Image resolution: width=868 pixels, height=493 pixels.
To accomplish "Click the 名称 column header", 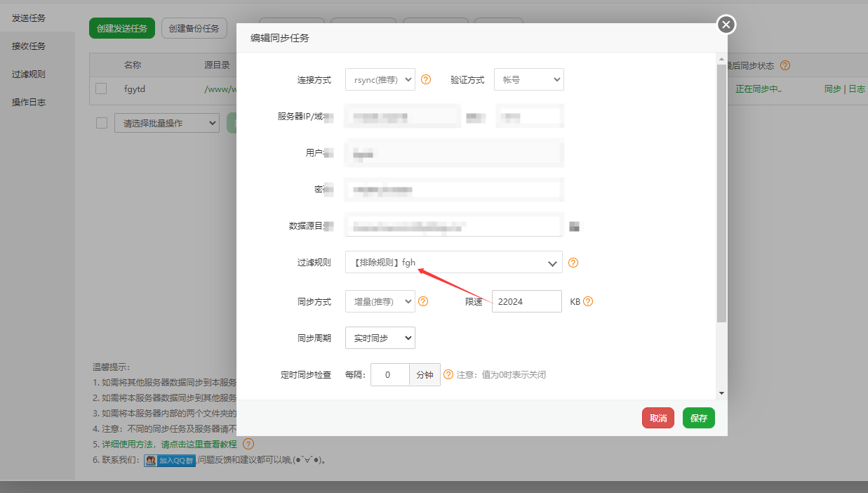I will coord(133,65).
